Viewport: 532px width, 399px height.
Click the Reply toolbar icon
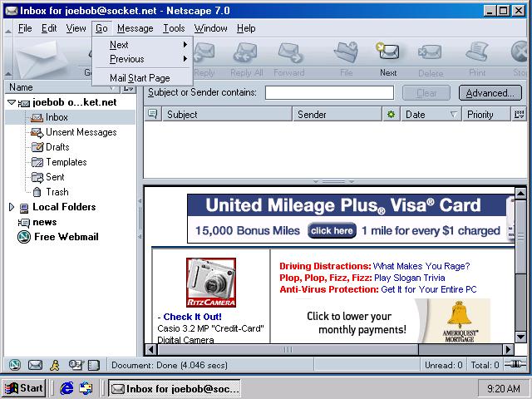[204, 52]
